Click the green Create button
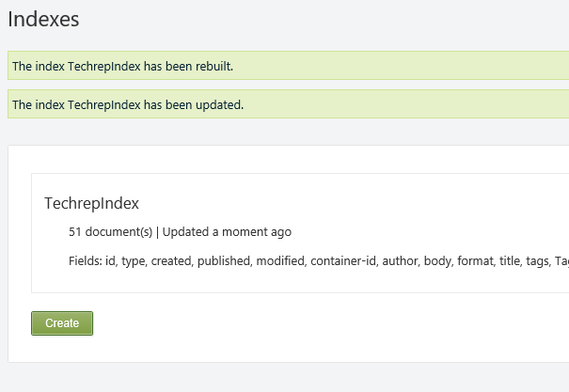Image resolution: width=569 pixels, height=392 pixels. tap(62, 323)
